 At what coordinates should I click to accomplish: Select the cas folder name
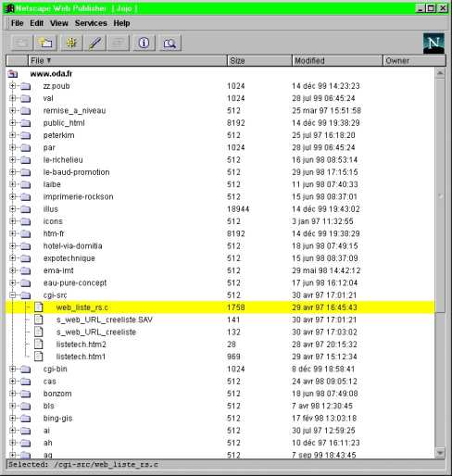pyautogui.click(x=50, y=382)
